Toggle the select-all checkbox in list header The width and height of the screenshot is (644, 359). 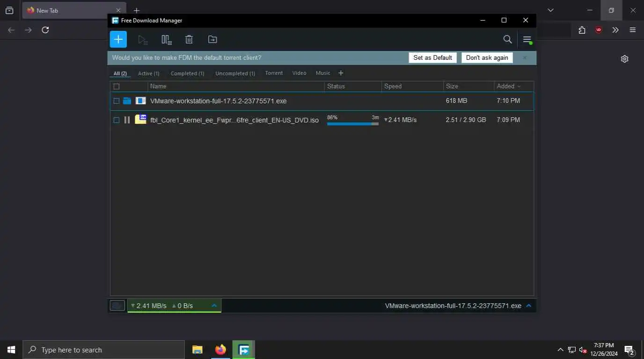click(x=117, y=86)
